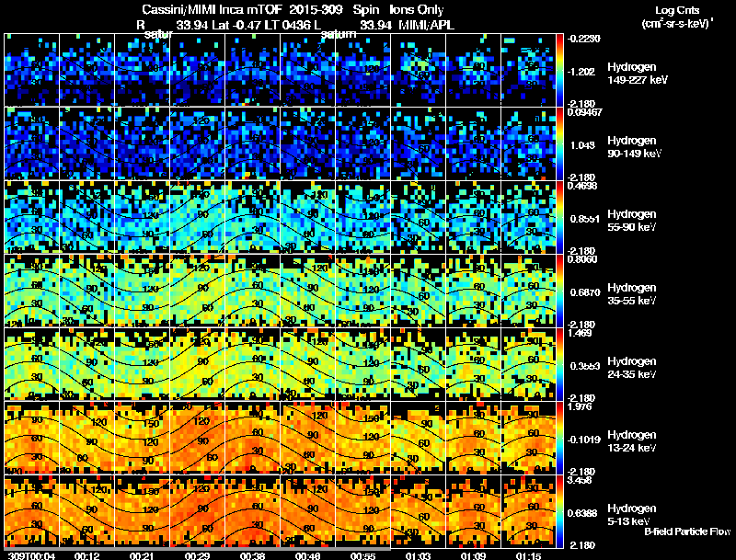Click the 00:55 time axis label
The width and height of the screenshot is (736, 560).
coord(362,555)
